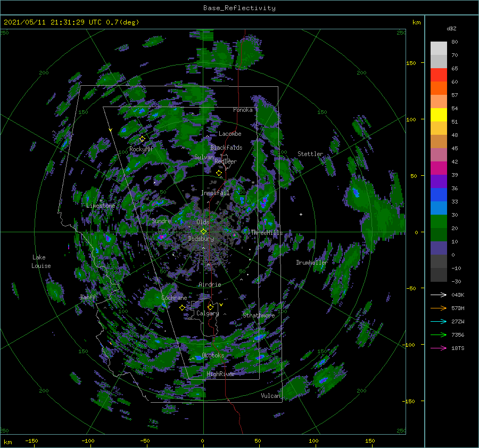Viewport: 479px width, 448px height.
Task: Click the Ponoka city label
Action: tap(243, 110)
